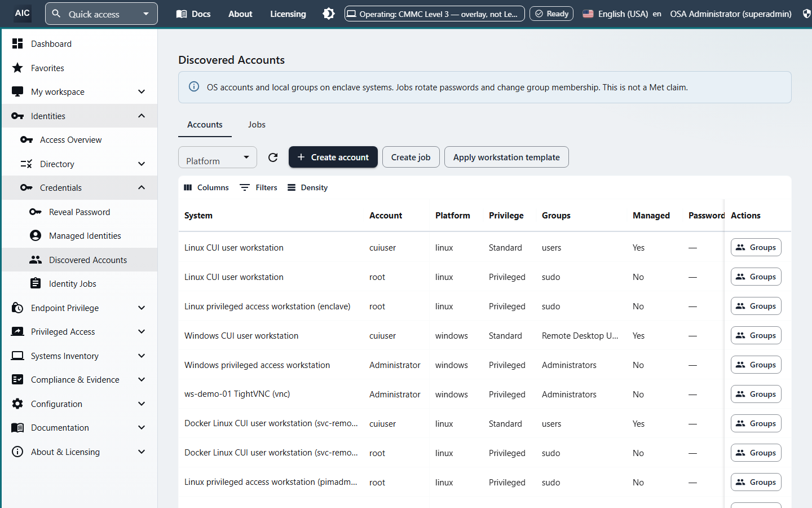Screen dimensions: 812x508
Task: Click the Systems Inventory laptop icon
Action: point(17,356)
